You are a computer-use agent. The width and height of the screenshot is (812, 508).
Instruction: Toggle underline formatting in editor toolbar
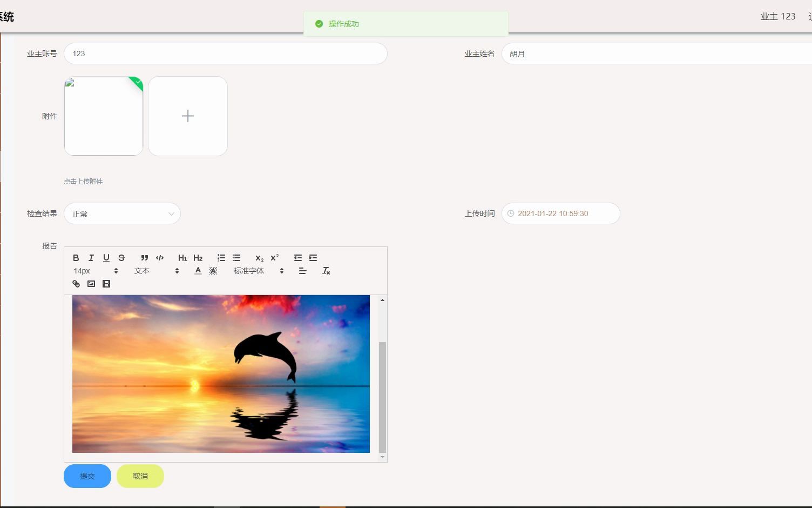click(x=106, y=258)
